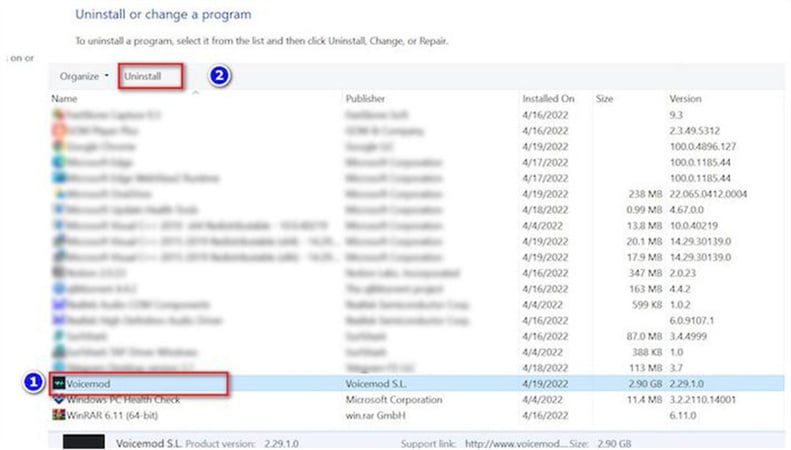Image resolution: width=791 pixels, height=450 pixels.
Task: Sort the list by the Name column
Action: (64, 98)
